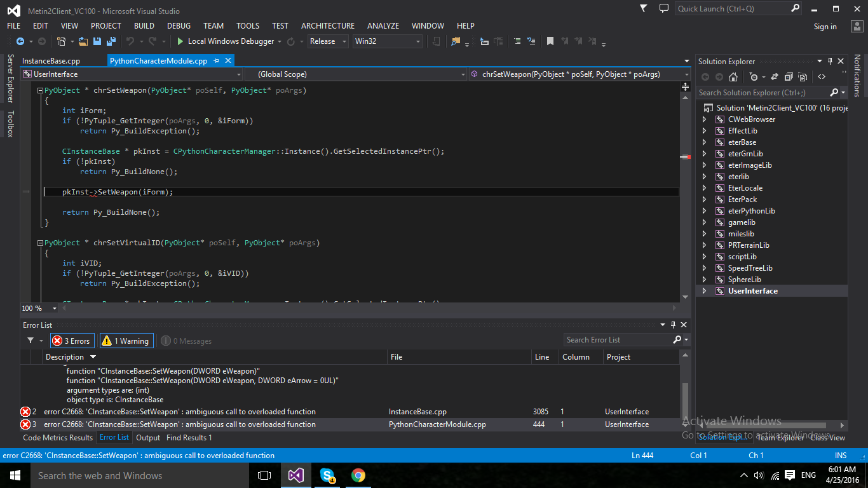This screenshot has height=488, width=868.
Task: Click the Save All toolbar icon
Action: (111, 41)
